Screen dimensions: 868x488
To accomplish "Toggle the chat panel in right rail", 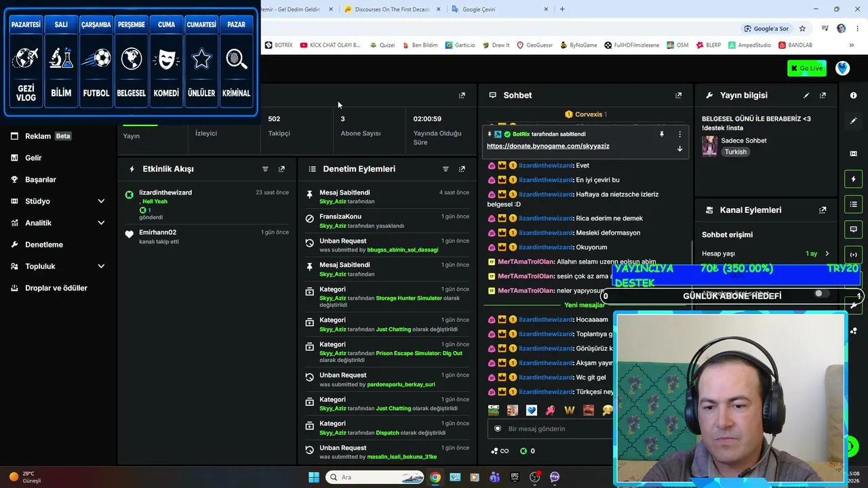I will click(853, 229).
